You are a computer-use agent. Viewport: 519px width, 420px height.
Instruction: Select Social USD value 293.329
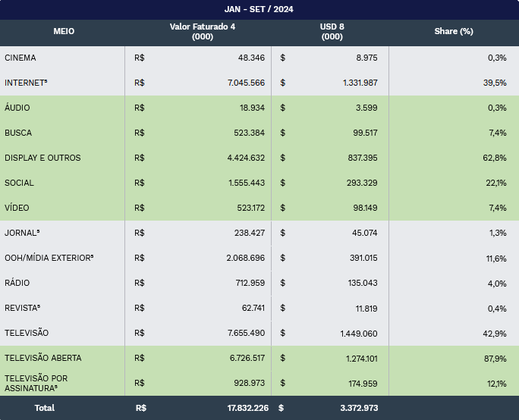click(x=362, y=183)
